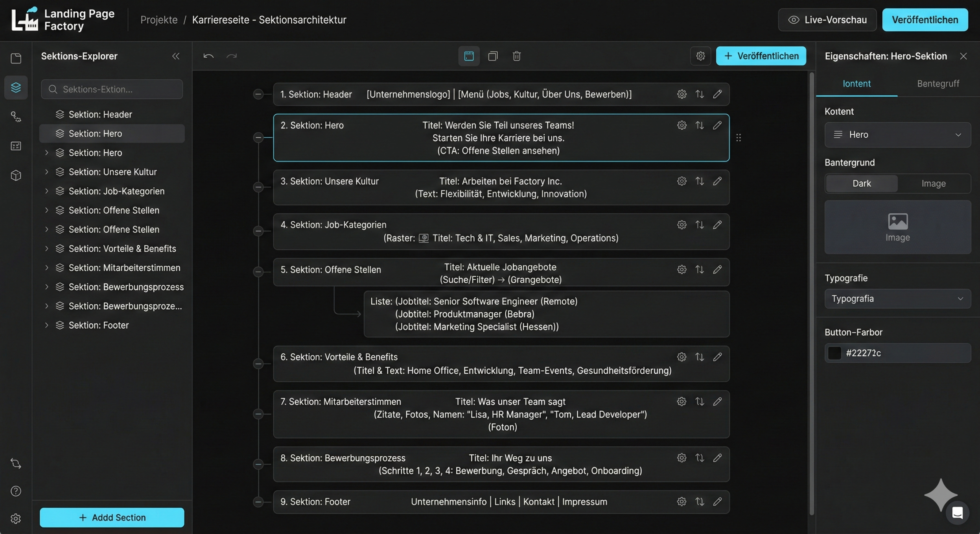Switch to the Bentegruff tab
Screen dimensions: 980x534
[938, 83]
